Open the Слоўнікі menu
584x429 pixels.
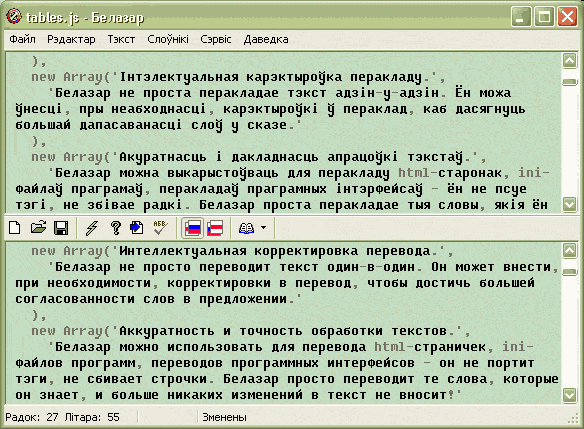(168, 39)
